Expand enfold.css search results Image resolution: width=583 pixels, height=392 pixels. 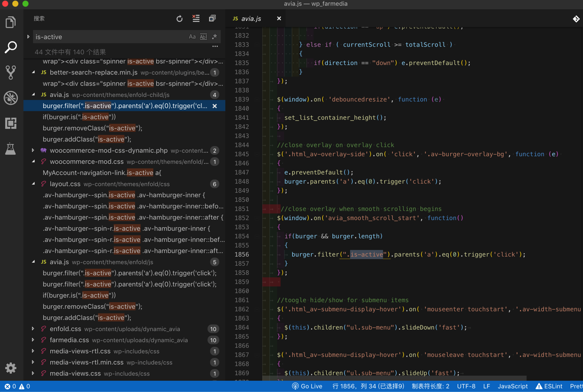33,329
